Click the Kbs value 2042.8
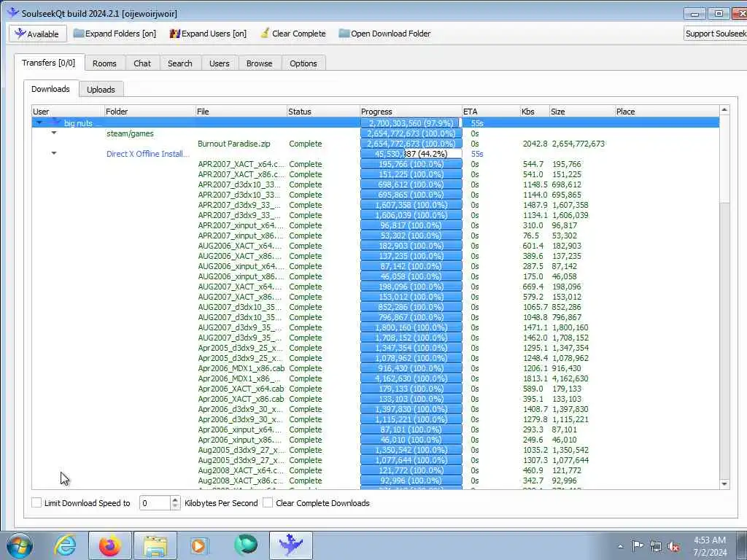 (x=535, y=144)
